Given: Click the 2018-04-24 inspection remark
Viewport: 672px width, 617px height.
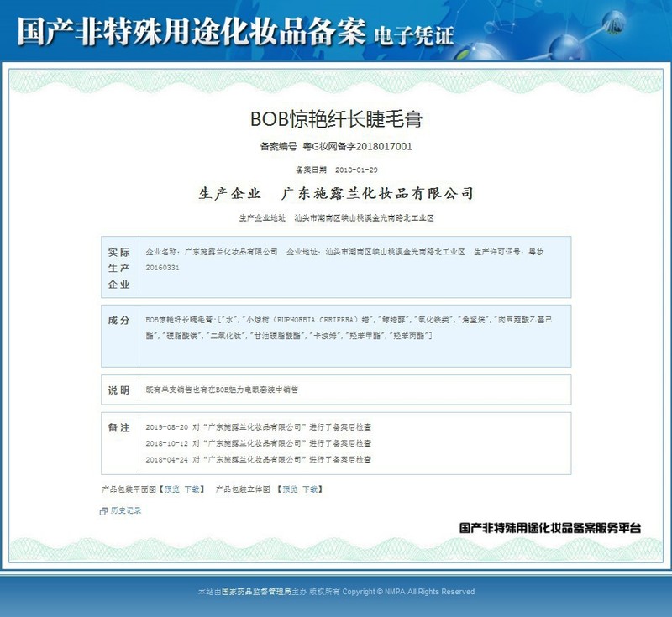Looking at the screenshot, I should (259, 459).
